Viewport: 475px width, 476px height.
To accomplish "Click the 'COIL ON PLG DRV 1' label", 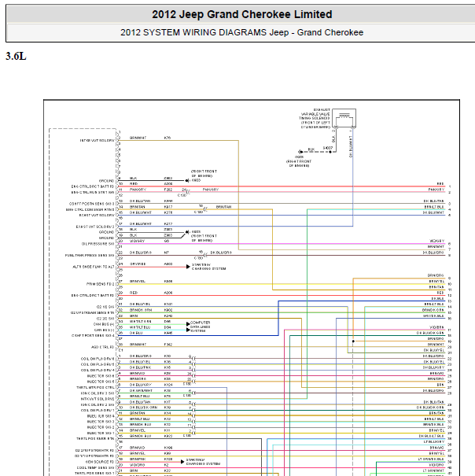I will [x=98, y=410].
